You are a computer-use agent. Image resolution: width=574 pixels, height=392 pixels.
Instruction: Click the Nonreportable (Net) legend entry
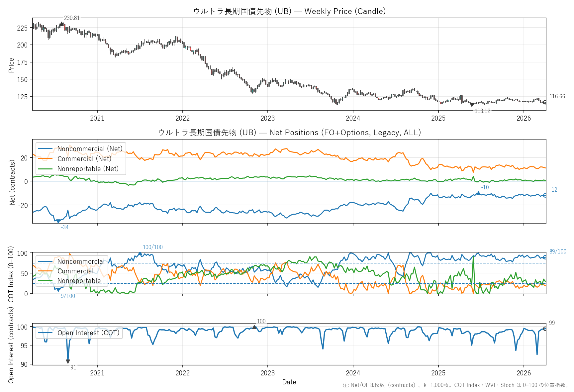pyautogui.click(x=88, y=169)
